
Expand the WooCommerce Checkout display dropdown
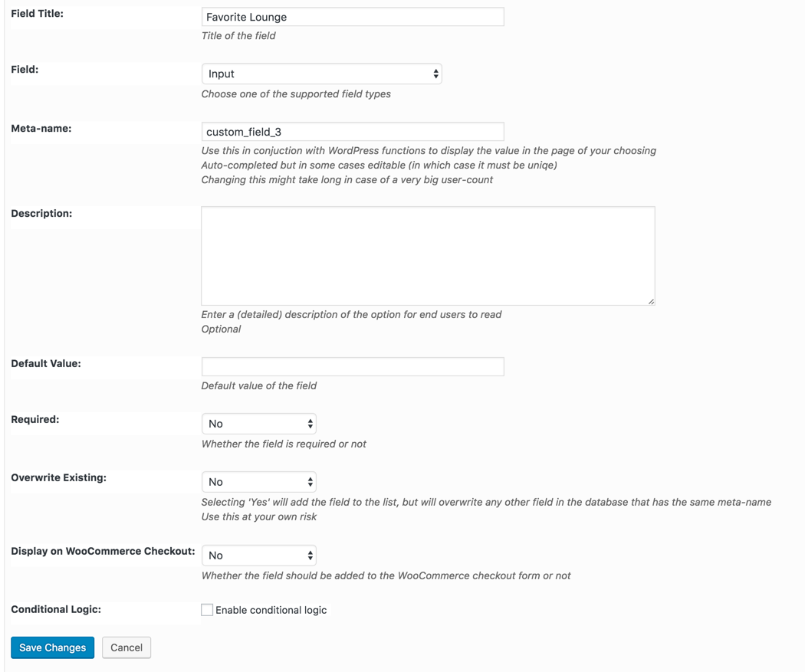[259, 556]
